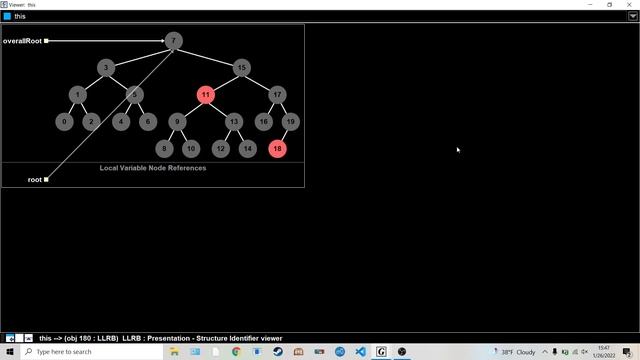Click the 'Type here to search' box

[92, 351]
